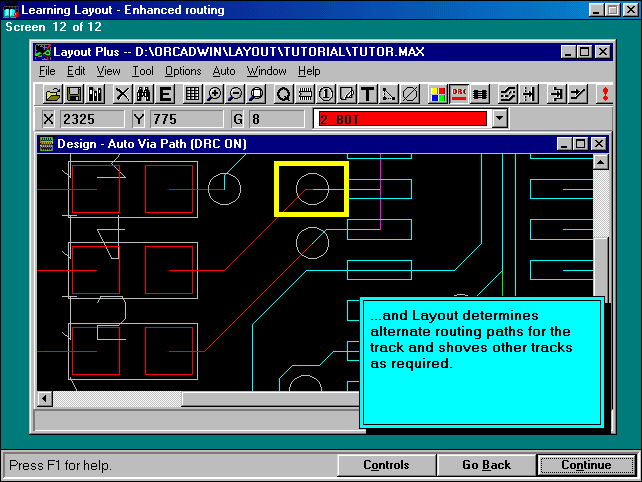642x482 pixels.
Task: Click the red exclamation mark icon
Action: point(603,94)
